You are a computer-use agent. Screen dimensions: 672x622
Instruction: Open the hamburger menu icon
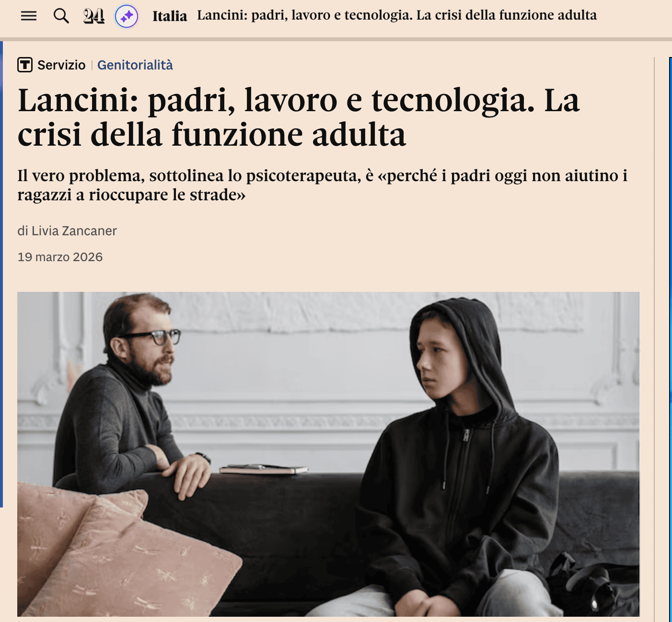pyautogui.click(x=29, y=16)
